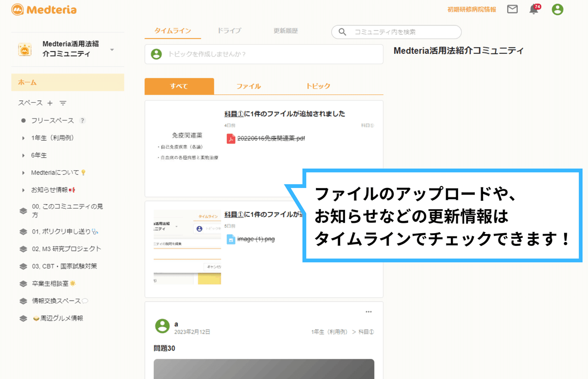Click the avatar in topic creation box
The image size is (588, 379).
(156, 54)
